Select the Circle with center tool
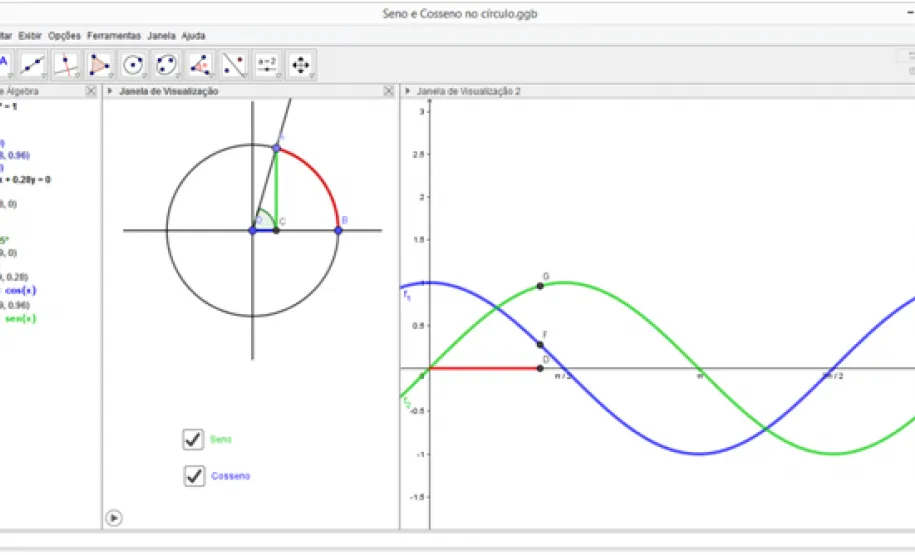This screenshot has width=915, height=555. pyautogui.click(x=134, y=65)
